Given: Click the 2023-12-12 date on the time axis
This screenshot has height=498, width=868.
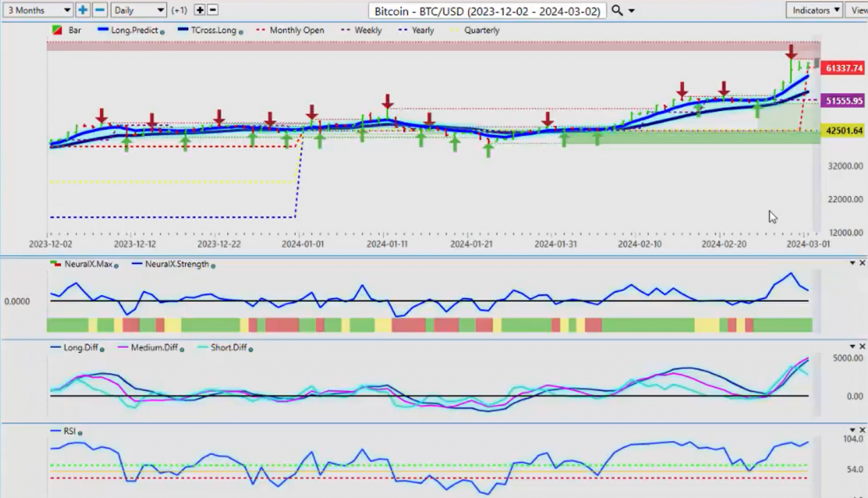Looking at the screenshot, I should point(135,243).
